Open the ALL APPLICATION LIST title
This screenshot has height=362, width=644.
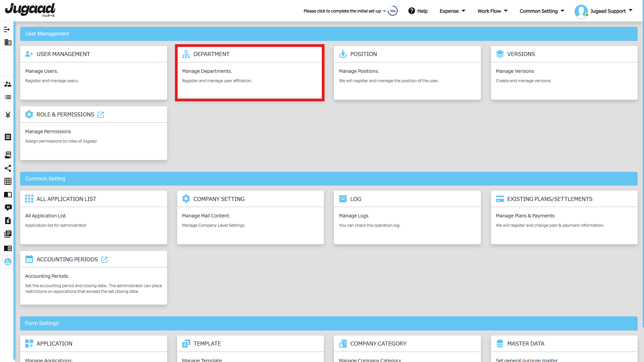66,199
